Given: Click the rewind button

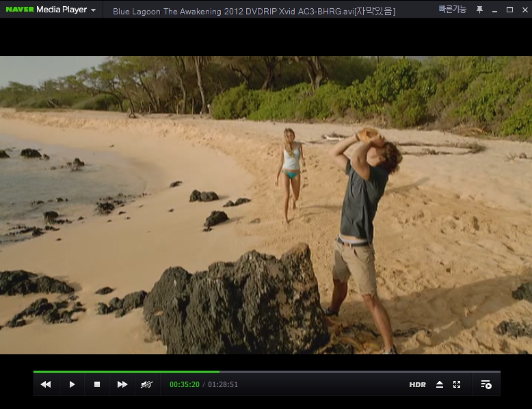Looking at the screenshot, I should 46,384.
